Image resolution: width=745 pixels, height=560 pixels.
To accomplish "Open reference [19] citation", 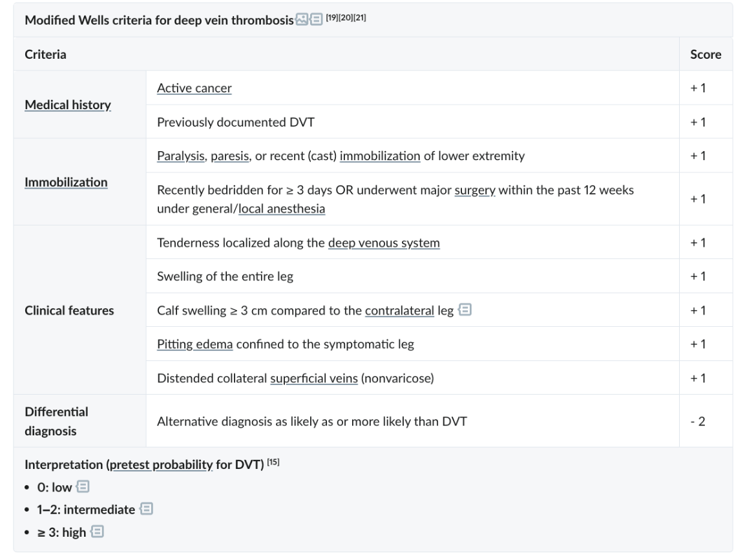I will 332,17.
